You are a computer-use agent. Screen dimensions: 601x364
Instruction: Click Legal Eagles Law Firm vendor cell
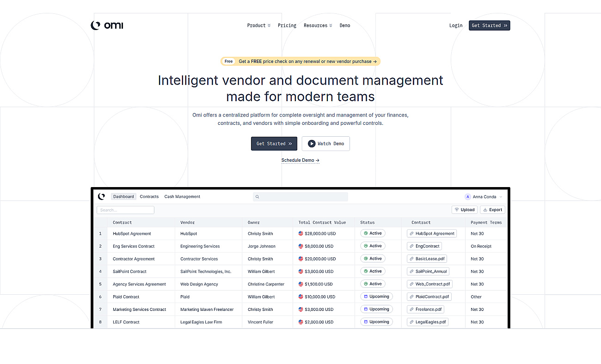click(201, 322)
